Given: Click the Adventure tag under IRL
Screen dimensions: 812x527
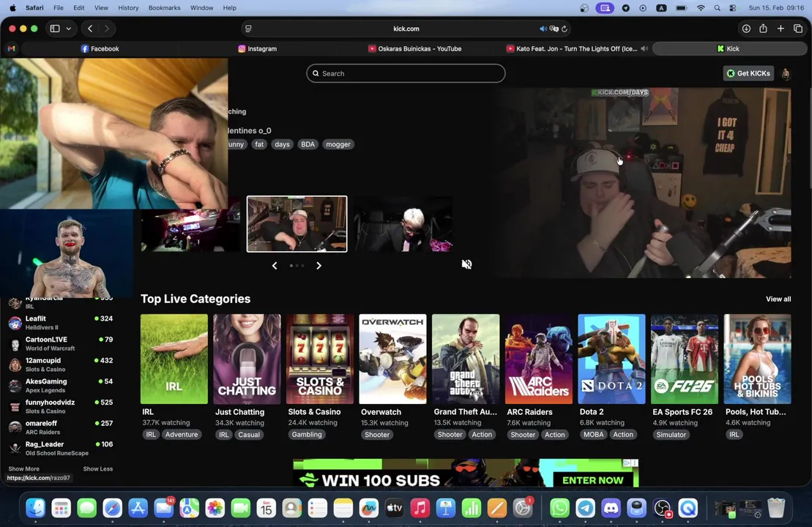Looking at the screenshot, I should [x=182, y=435].
